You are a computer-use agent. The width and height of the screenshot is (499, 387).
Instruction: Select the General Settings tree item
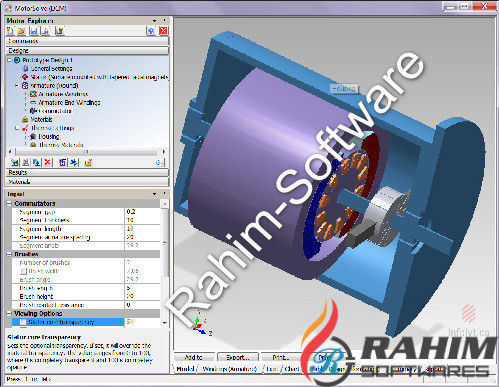coord(51,69)
